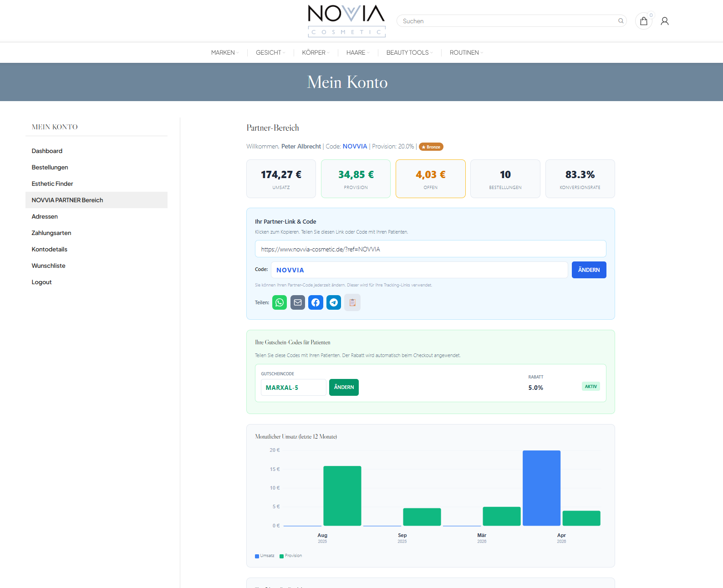Viewport: 723px width, 588px height.
Task: Open Adressen in sidebar
Action: (x=97, y=216)
